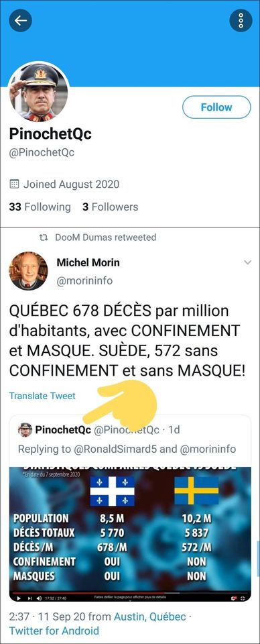Image resolution: width=260 pixels, height=644 pixels.
Task: Tap the retweet icon beside DooM Dumas
Action: click(x=44, y=237)
